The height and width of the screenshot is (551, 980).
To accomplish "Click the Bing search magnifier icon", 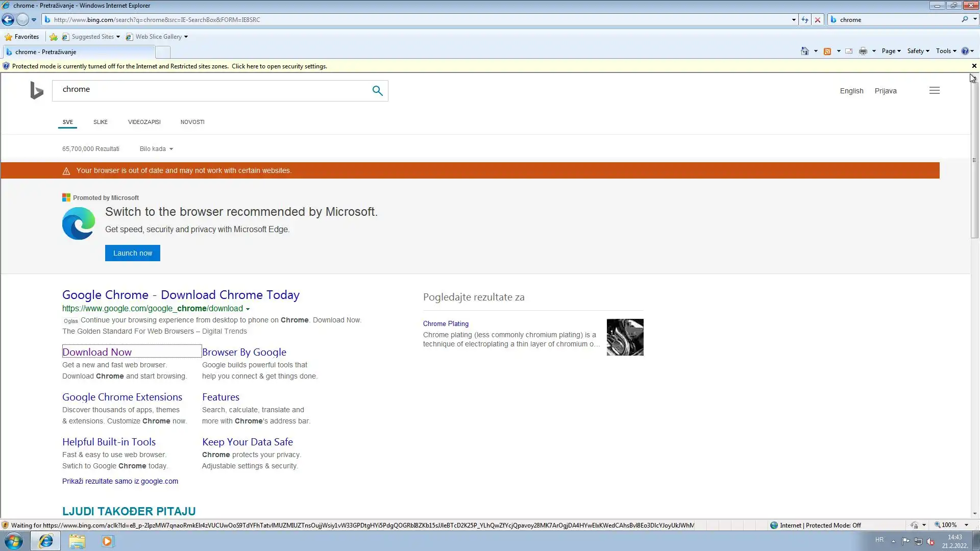I will point(377,91).
